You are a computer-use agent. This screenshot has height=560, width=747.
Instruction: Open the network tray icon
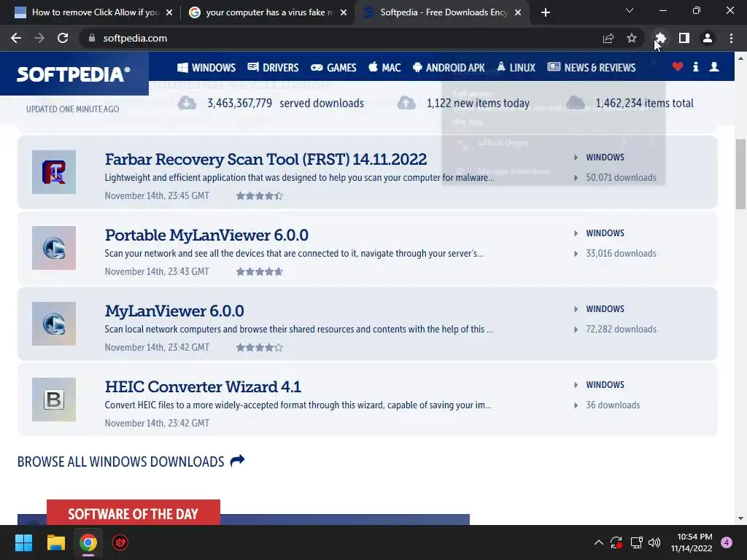tap(636, 542)
